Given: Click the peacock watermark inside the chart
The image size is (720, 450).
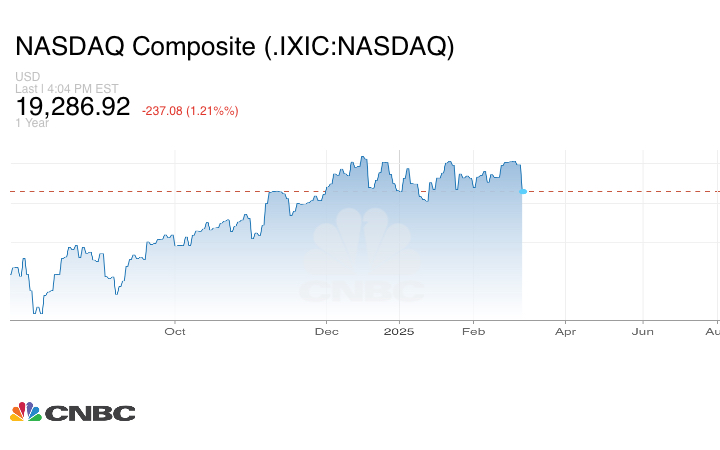Looking at the screenshot, I should (362, 243).
